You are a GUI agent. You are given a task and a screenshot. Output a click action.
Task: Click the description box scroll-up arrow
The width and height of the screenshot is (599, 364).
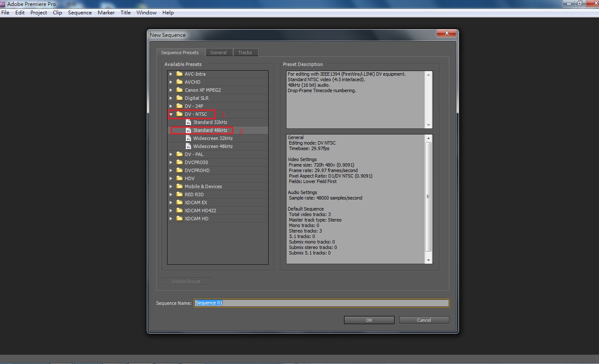click(x=429, y=75)
